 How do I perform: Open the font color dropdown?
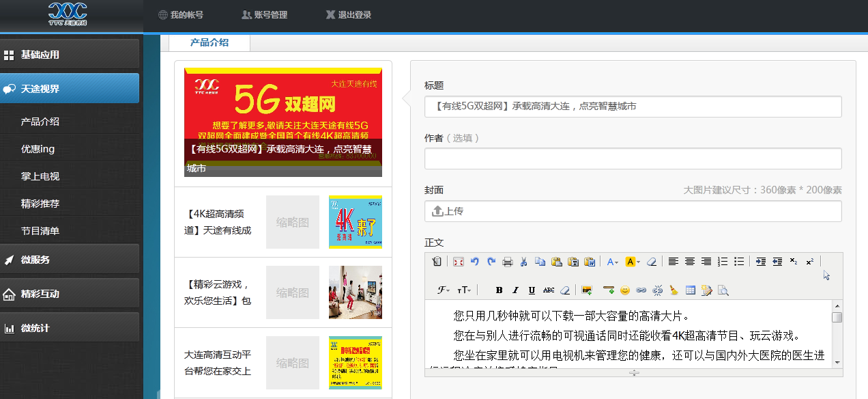point(612,262)
